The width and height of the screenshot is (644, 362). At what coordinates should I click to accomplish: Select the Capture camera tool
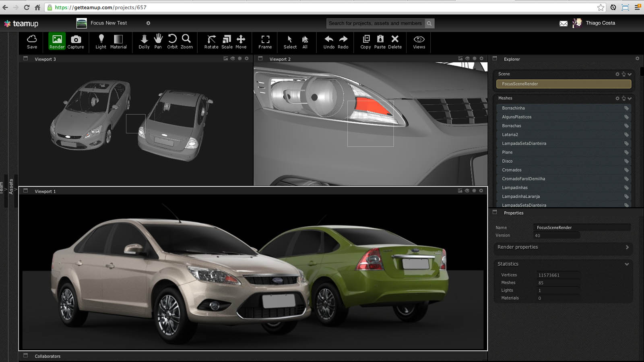tap(76, 41)
